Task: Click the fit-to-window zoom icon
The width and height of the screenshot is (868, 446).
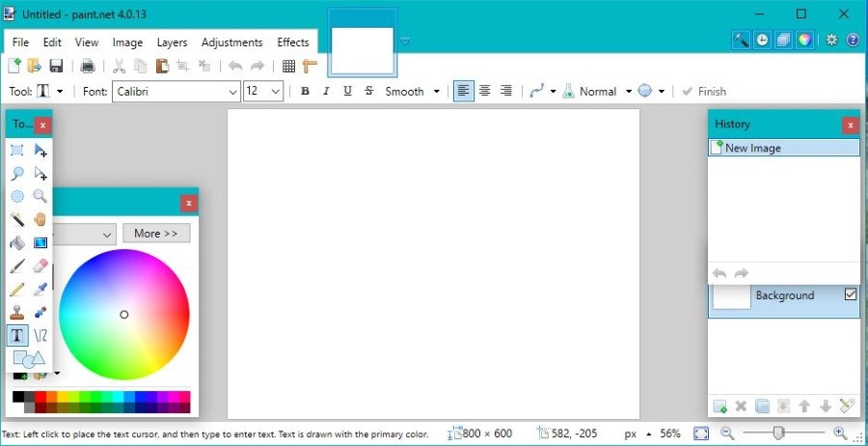Action: 701,433
